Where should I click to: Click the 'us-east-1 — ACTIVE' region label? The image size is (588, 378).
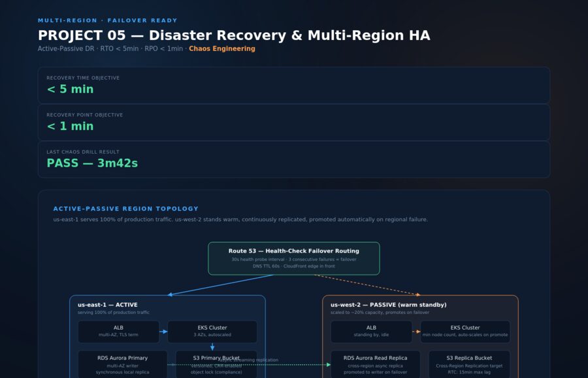pyautogui.click(x=108, y=305)
